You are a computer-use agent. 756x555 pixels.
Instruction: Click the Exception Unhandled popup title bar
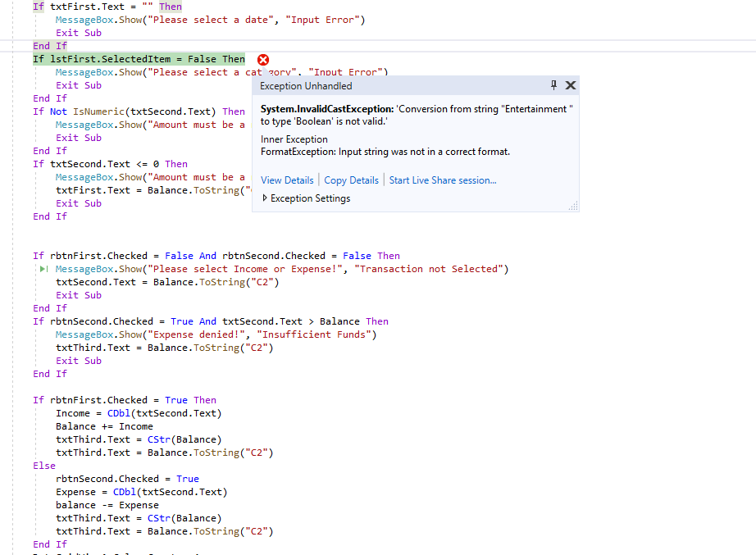pyautogui.click(x=369, y=85)
